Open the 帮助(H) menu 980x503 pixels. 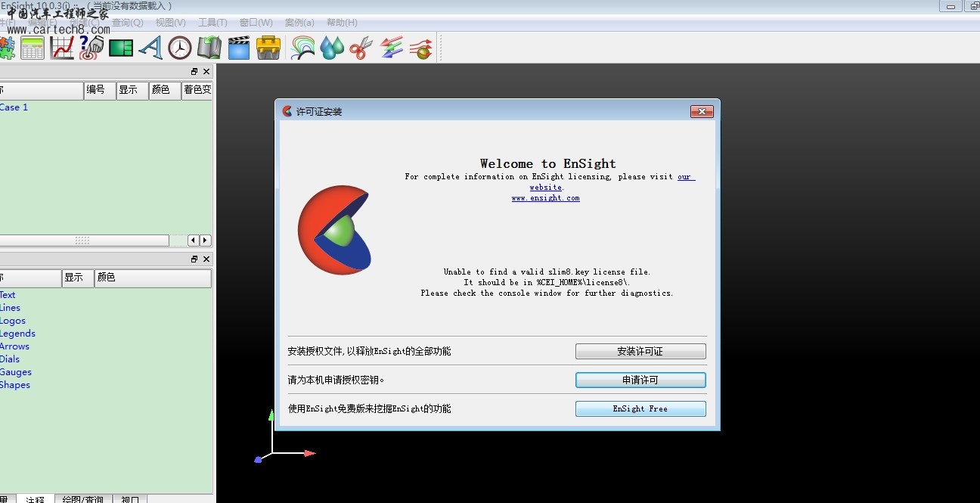[x=342, y=23]
